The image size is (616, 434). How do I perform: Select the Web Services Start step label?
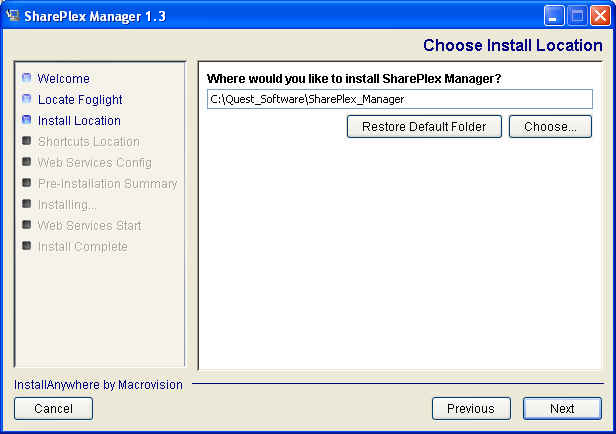(90, 225)
